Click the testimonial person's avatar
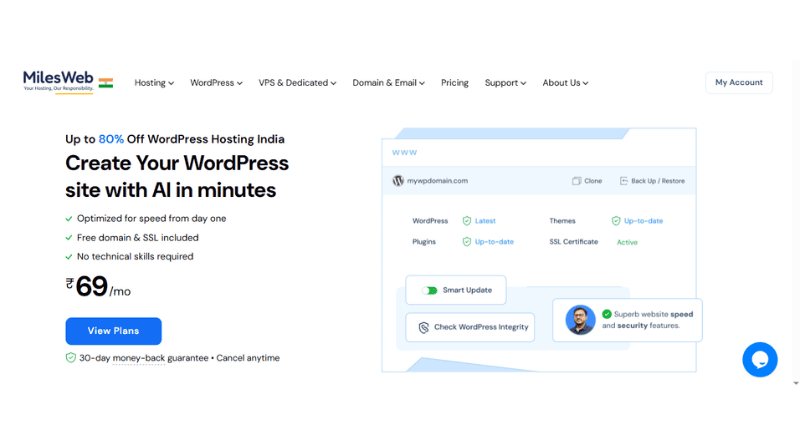The height and width of the screenshot is (445, 800). (580, 320)
